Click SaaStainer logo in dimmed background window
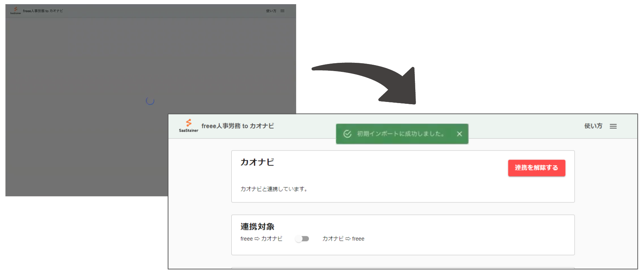 tap(15, 11)
